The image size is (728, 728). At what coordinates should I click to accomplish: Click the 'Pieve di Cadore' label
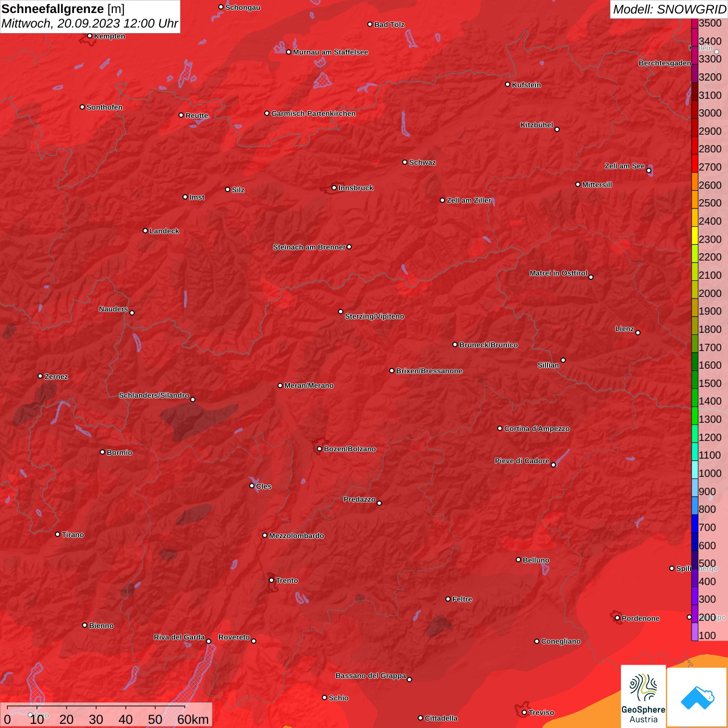(x=522, y=461)
